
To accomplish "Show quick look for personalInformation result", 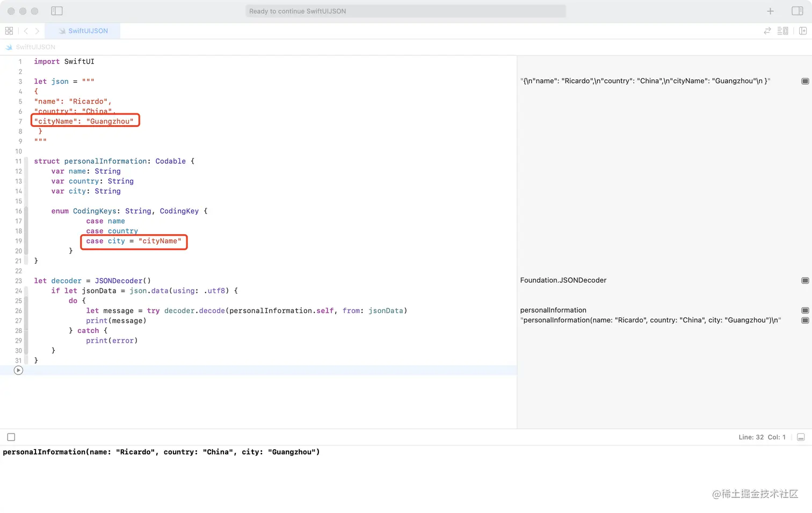I will pos(805,310).
